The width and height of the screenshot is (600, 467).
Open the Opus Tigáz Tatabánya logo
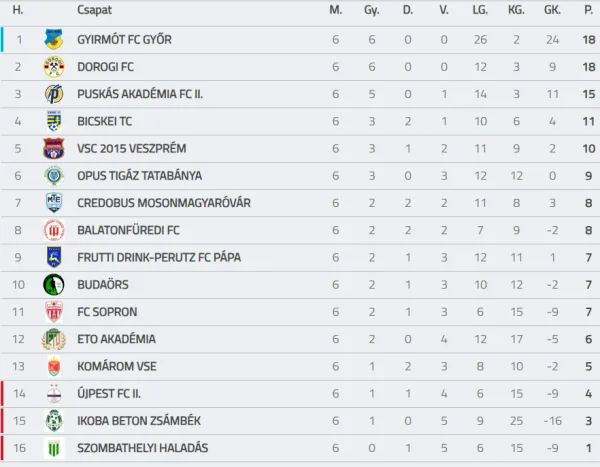tap(54, 176)
